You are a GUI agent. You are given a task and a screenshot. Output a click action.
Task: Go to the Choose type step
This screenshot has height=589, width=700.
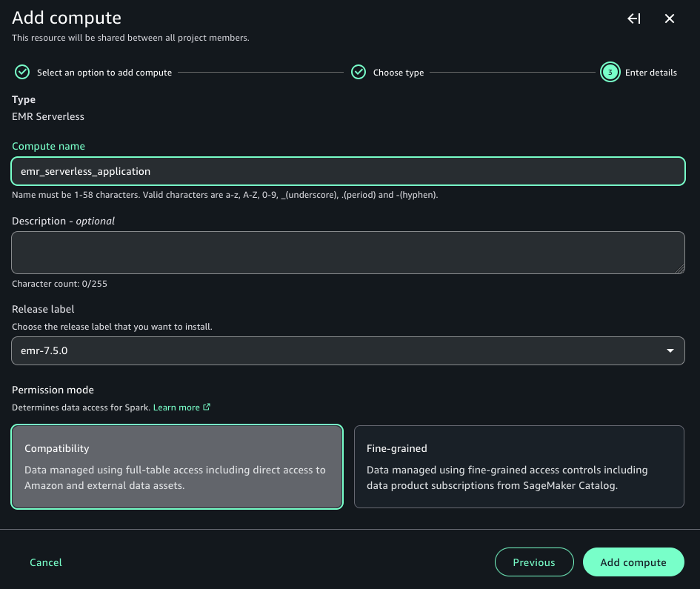pyautogui.click(x=399, y=73)
